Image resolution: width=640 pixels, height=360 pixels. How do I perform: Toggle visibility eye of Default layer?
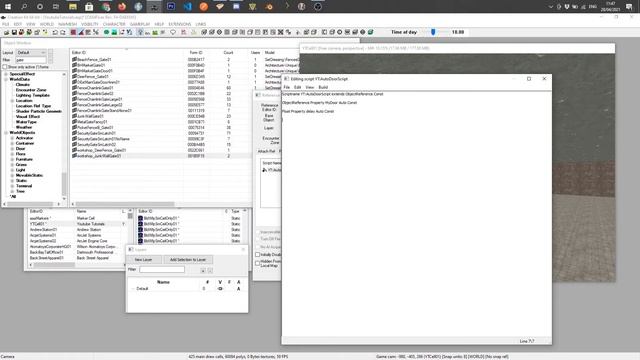pyautogui.click(x=220, y=289)
